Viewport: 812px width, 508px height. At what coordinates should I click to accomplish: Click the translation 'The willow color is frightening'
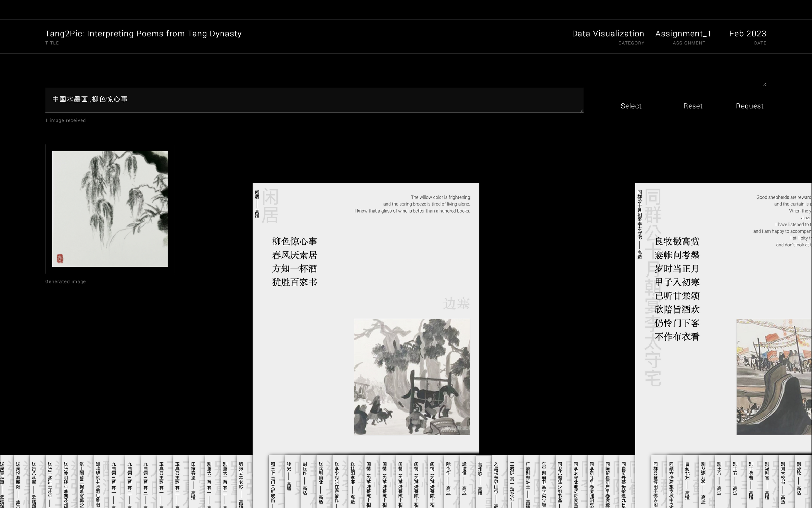(440, 197)
